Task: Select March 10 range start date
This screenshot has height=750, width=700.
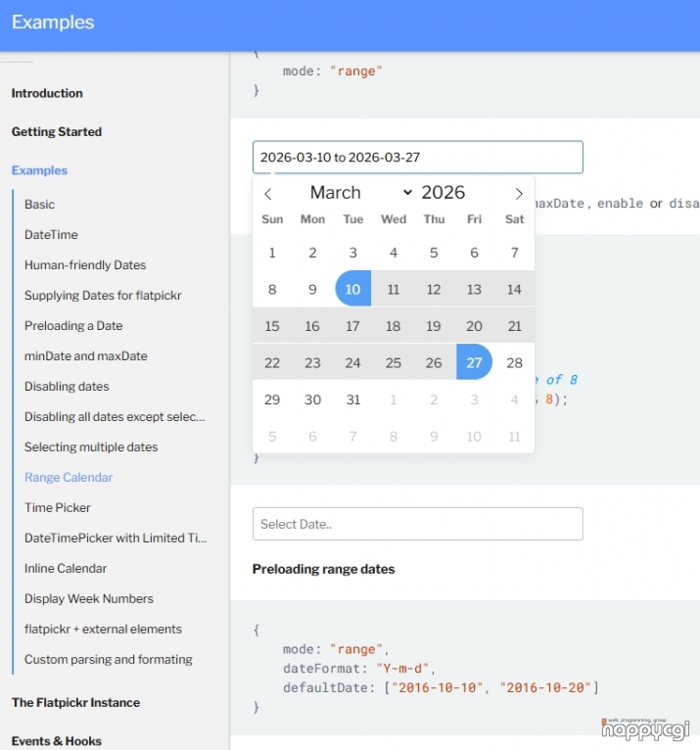Action: (353, 289)
